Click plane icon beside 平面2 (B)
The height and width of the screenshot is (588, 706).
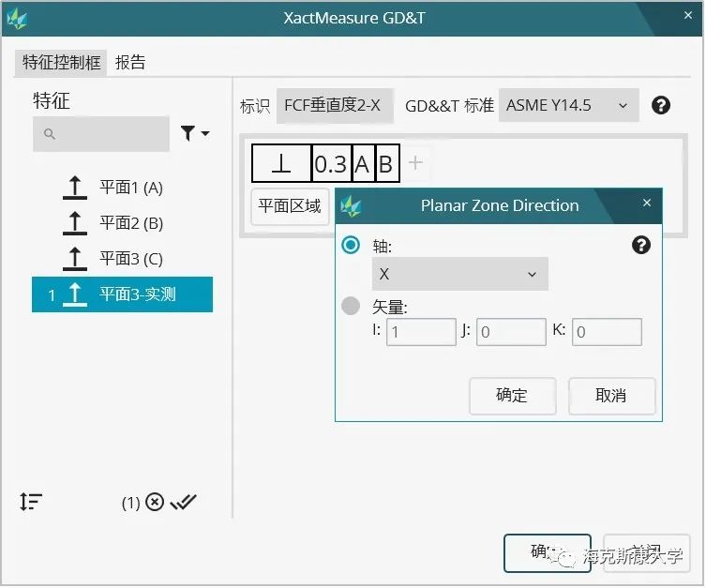75,223
